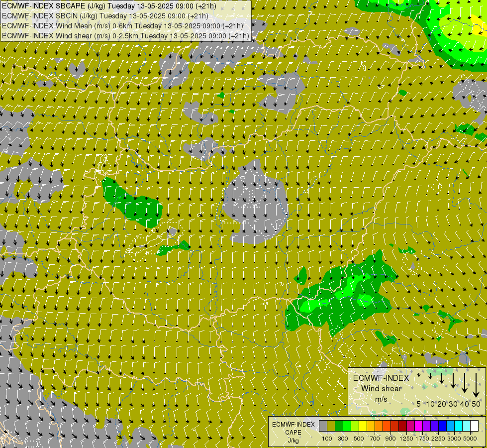Click the magenta CAPE legend swatch
Screen dimensions: 487x448
pyautogui.click(x=419, y=426)
